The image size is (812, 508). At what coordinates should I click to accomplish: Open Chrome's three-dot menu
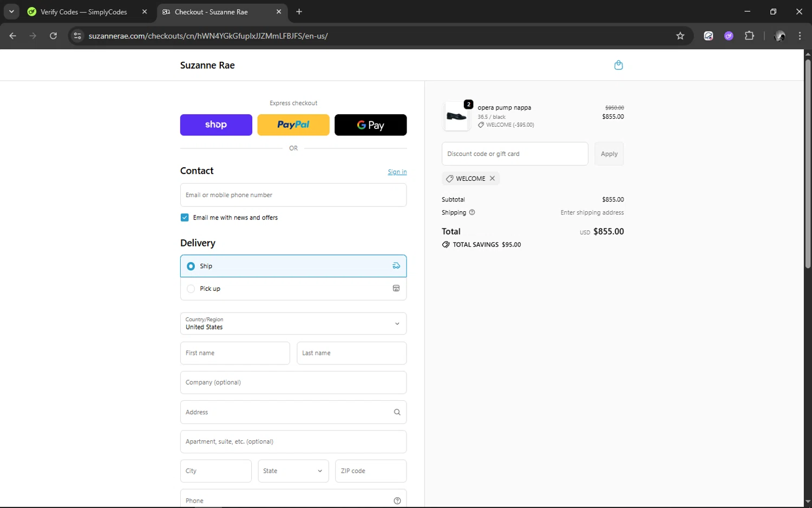pos(800,36)
